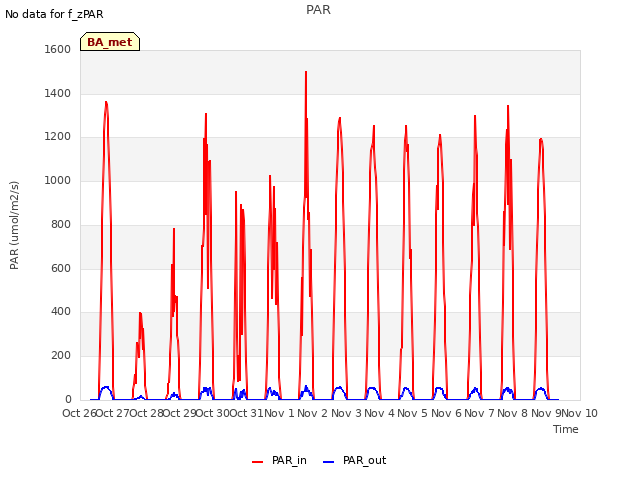The image size is (640, 480).
Task: Click the 1400 y-axis tick label
Action: click(x=58, y=93)
